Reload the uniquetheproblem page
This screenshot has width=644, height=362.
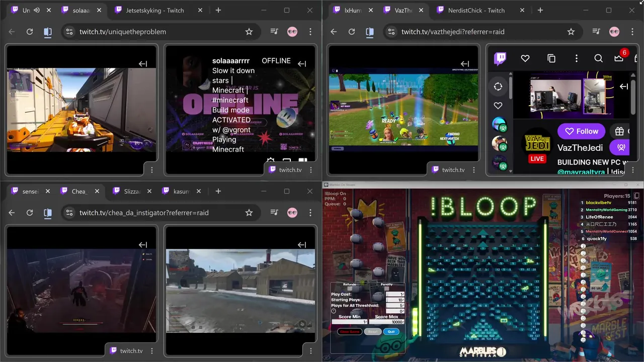(x=30, y=32)
